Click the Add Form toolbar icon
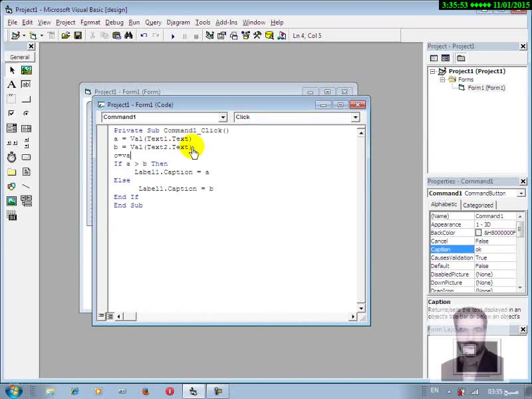Screen dimensions: 532x399 [33, 35]
